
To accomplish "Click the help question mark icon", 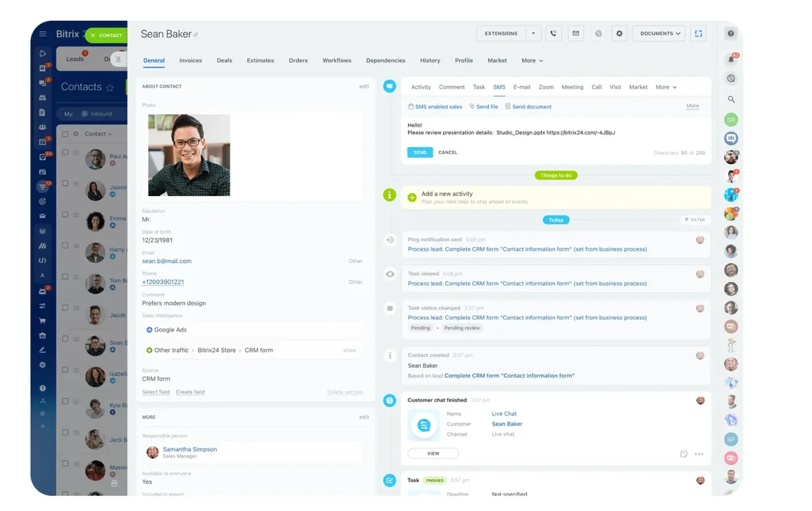I will [731, 34].
